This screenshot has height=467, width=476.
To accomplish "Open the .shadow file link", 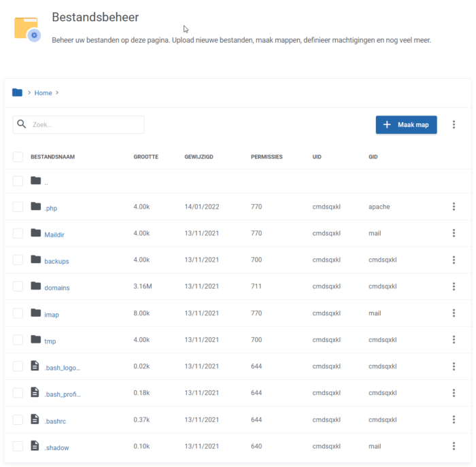I will click(56, 448).
